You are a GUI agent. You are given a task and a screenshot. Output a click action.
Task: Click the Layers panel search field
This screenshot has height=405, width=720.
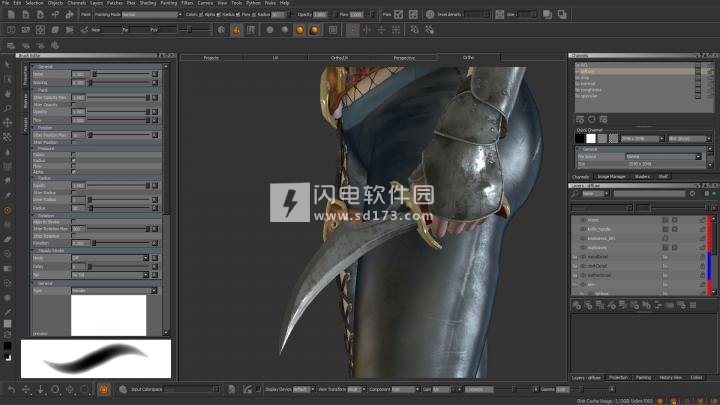(x=649, y=194)
